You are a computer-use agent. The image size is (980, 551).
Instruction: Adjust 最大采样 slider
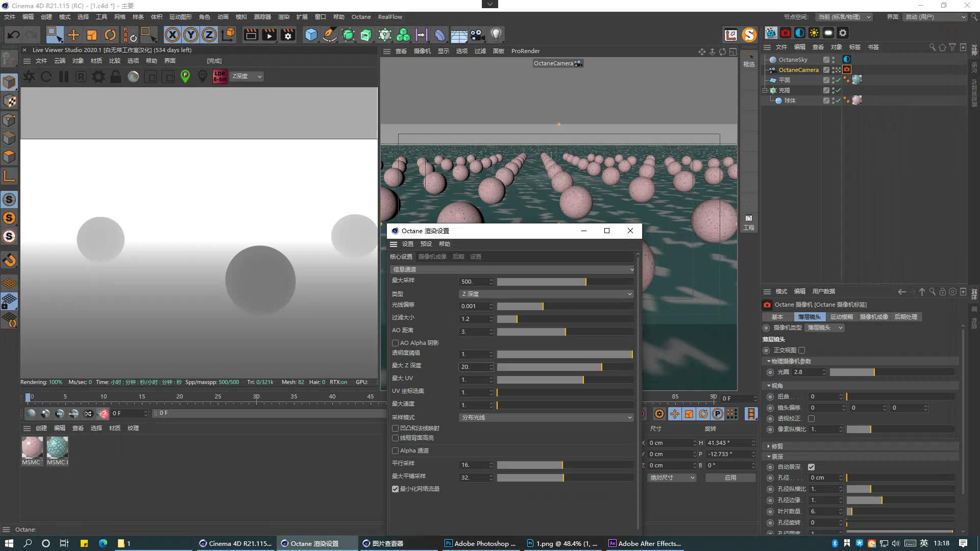(x=565, y=282)
